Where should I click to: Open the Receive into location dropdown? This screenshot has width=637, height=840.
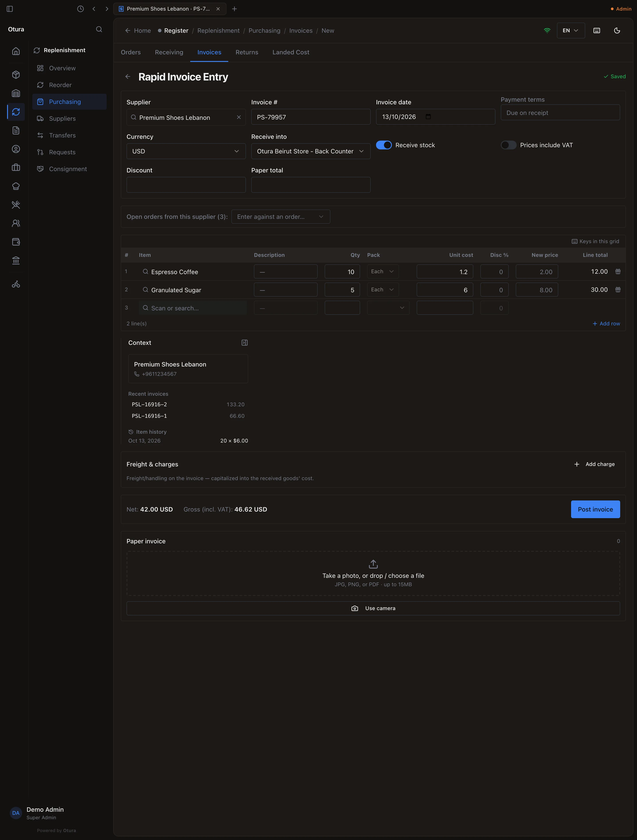311,151
